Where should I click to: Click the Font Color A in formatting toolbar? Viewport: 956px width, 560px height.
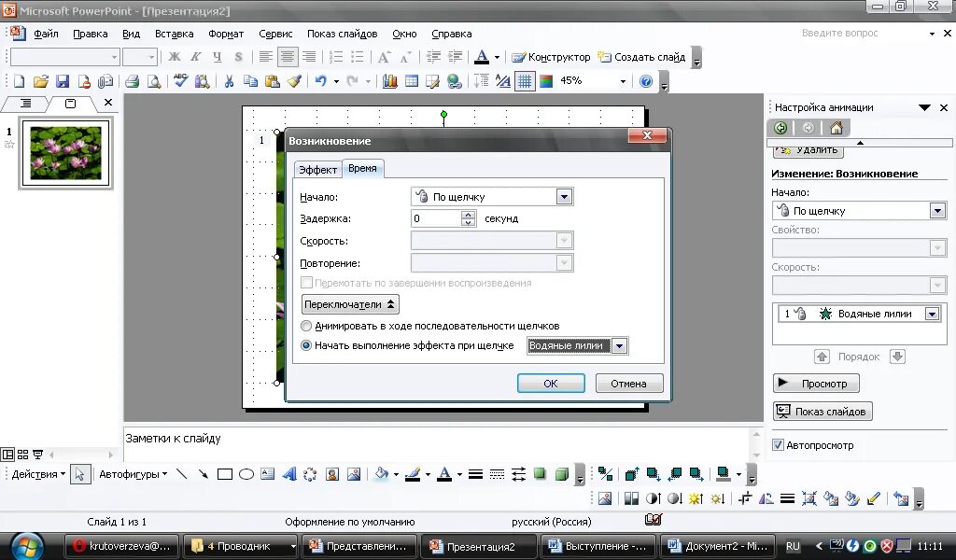pyautogui.click(x=482, y=57)
